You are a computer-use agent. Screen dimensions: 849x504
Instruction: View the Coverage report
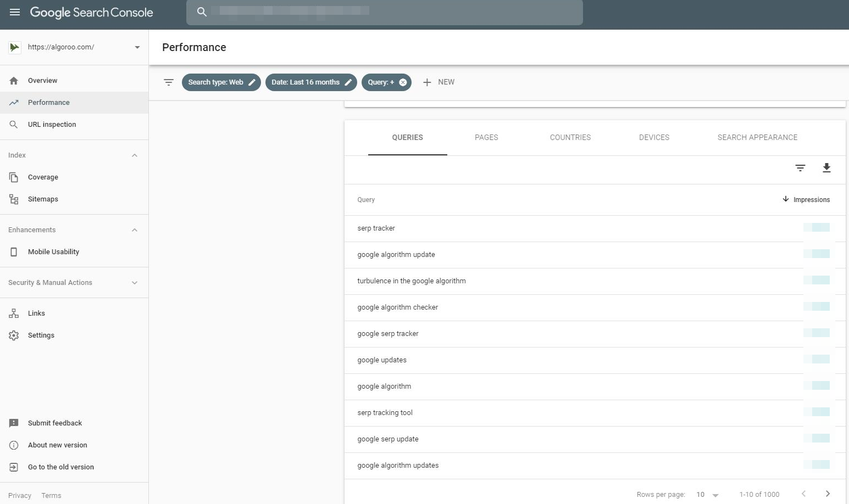point(43,177)
